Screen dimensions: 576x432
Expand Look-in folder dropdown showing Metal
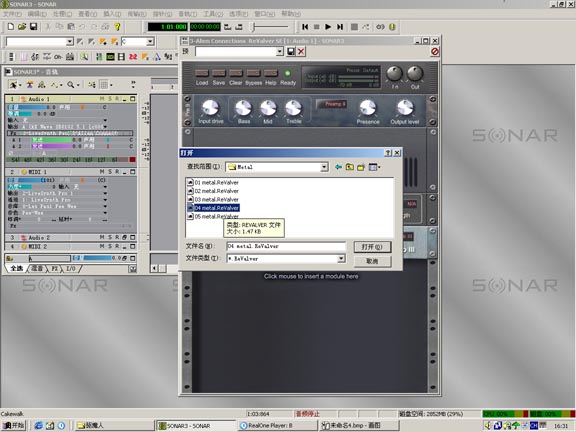(x=324, y=167)
